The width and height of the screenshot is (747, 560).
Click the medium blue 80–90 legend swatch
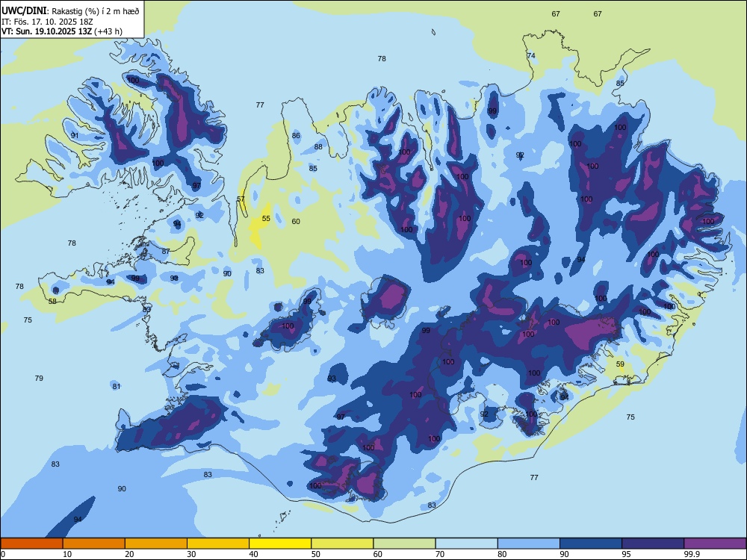pos(529,544)
